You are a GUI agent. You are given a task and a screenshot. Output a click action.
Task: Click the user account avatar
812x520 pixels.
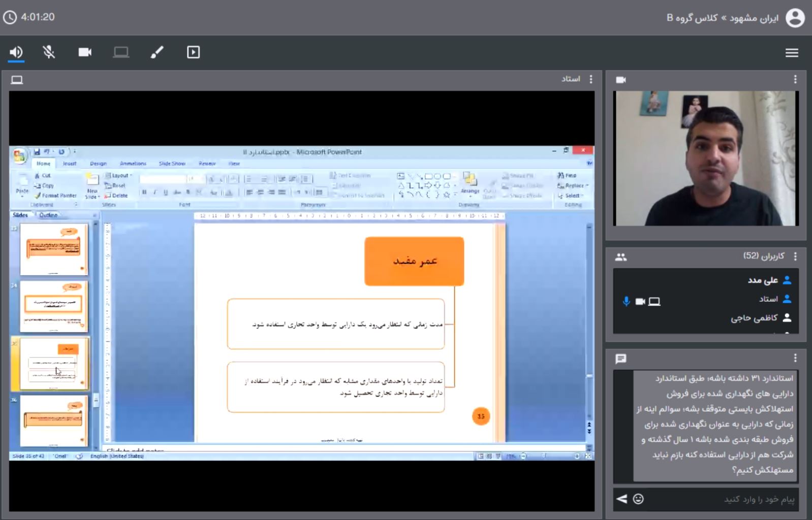pos(795,18)
